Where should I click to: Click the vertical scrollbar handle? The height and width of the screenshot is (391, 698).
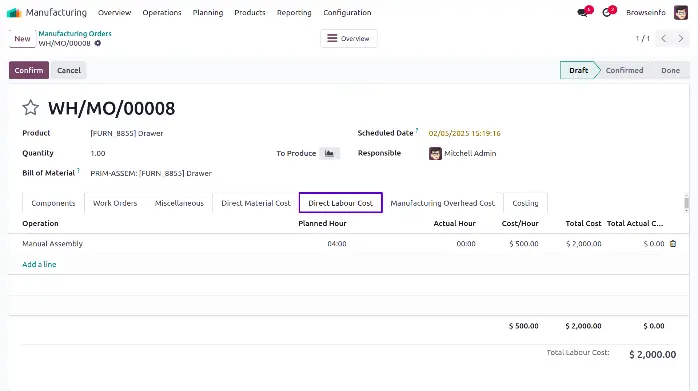pyautogui.click(x=686, y=203)
